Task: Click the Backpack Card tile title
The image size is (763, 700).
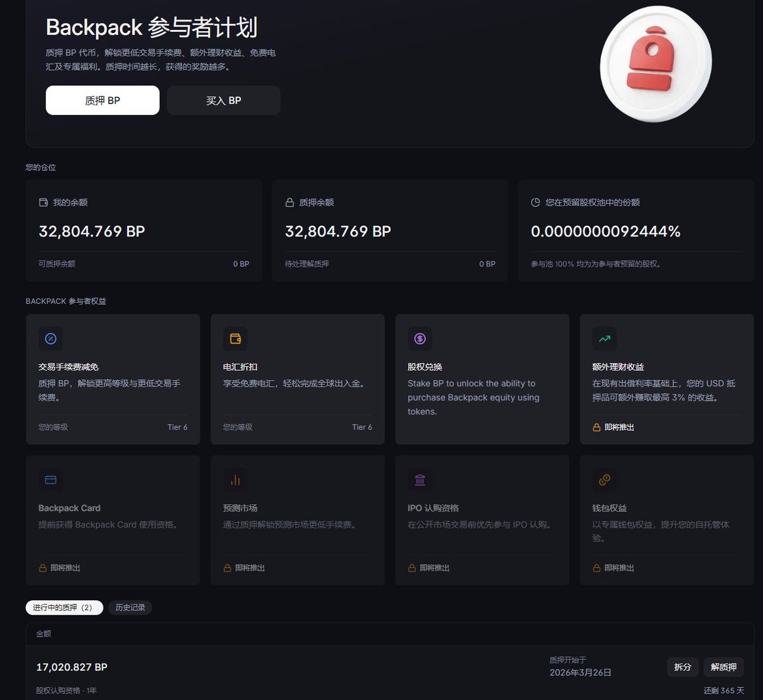Action: point(69,508)
